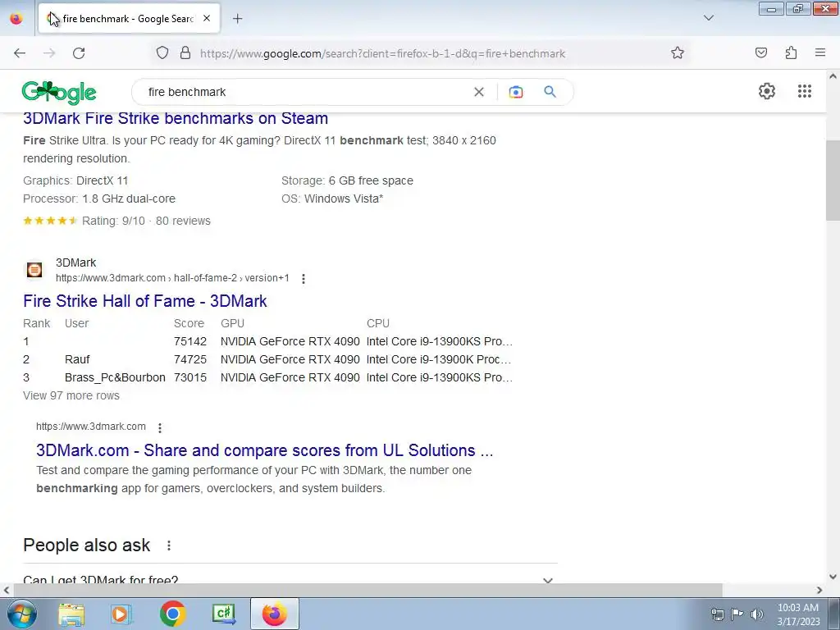Viewport: 840px width, 630px height.
Task: Open 3DMark.com Share and compare scores link
Action: pyautogui.click(x=265, y=450)
